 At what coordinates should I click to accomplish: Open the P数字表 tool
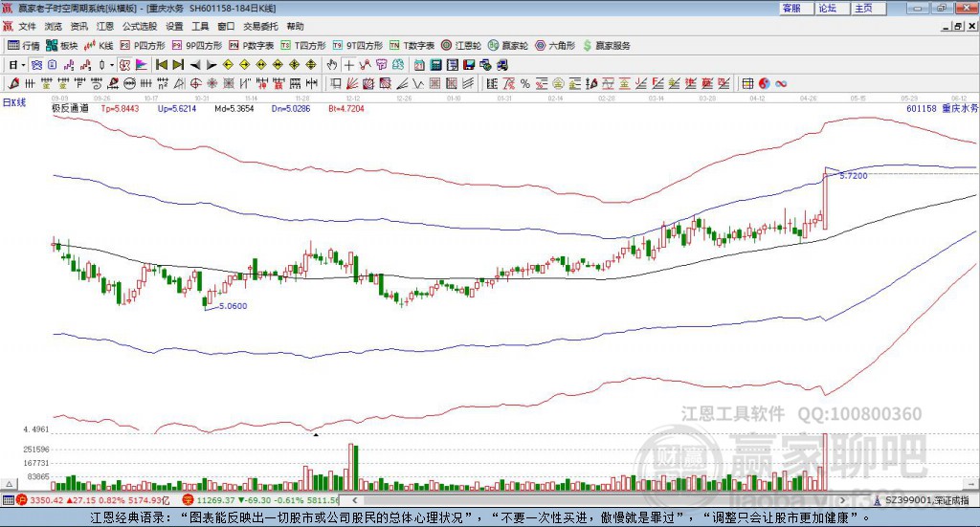(252, 46)
